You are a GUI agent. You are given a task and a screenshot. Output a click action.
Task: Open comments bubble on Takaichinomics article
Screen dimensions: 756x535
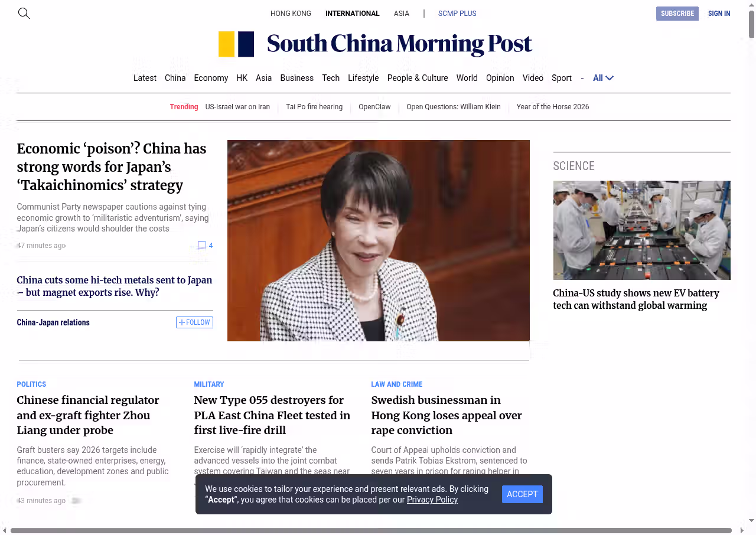click(204, 246)
